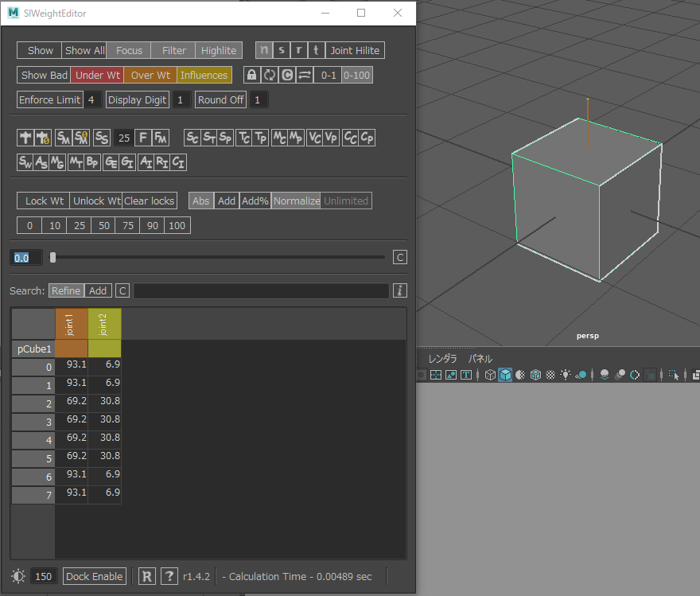Click the Show All button
The height and width of the screenshot is (596, 700).
[84, 50]
